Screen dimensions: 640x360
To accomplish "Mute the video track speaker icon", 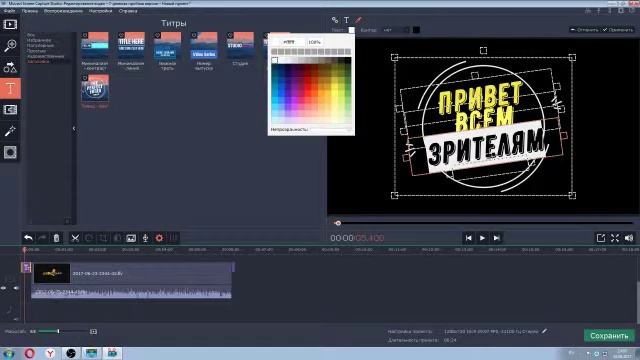I will pyautogui.click(x=16, y=288).
